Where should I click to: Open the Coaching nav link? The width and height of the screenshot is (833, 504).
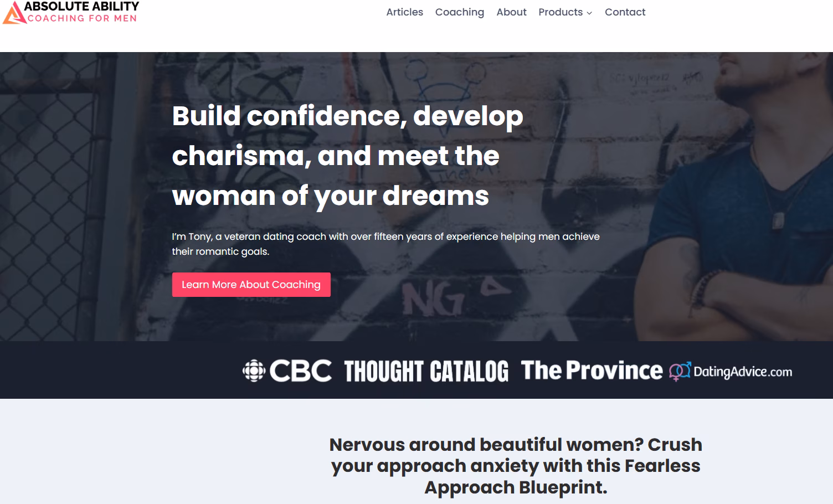pyautogui.click(x=459, y=12)
